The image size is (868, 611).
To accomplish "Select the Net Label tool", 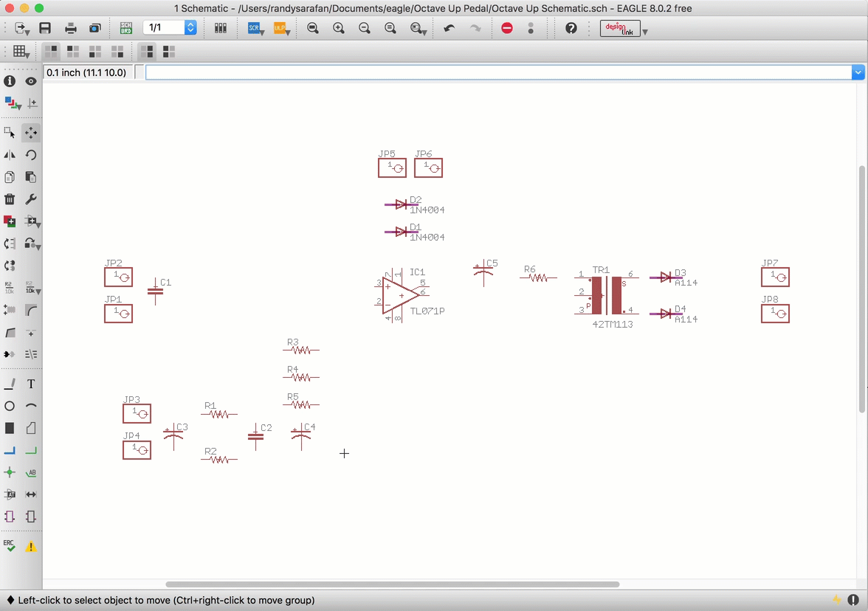I will tap(31, 472).
